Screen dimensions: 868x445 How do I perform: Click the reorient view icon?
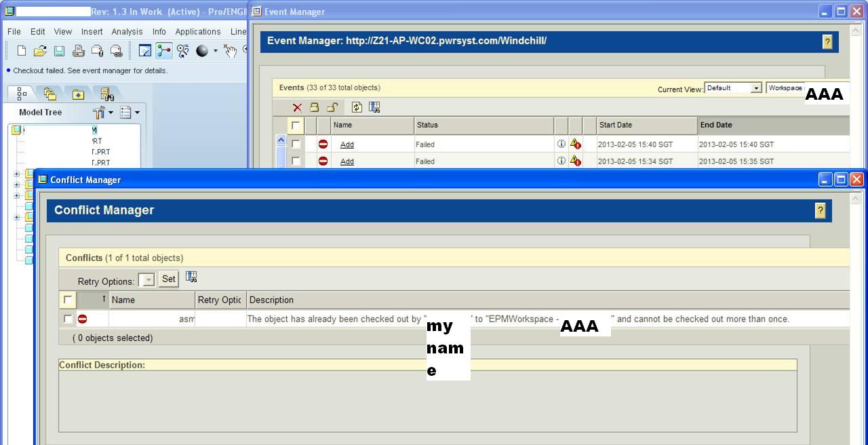pos(183,51)
